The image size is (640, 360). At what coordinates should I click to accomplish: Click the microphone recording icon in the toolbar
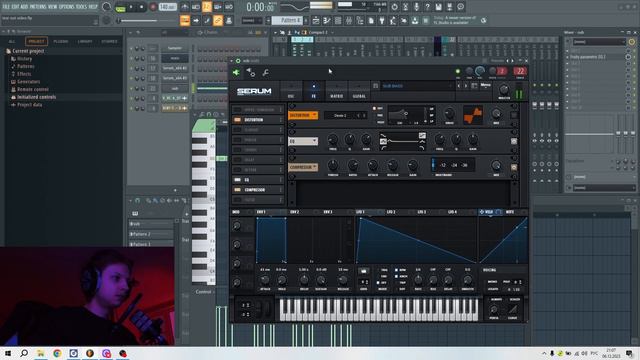tap(416, 7)
